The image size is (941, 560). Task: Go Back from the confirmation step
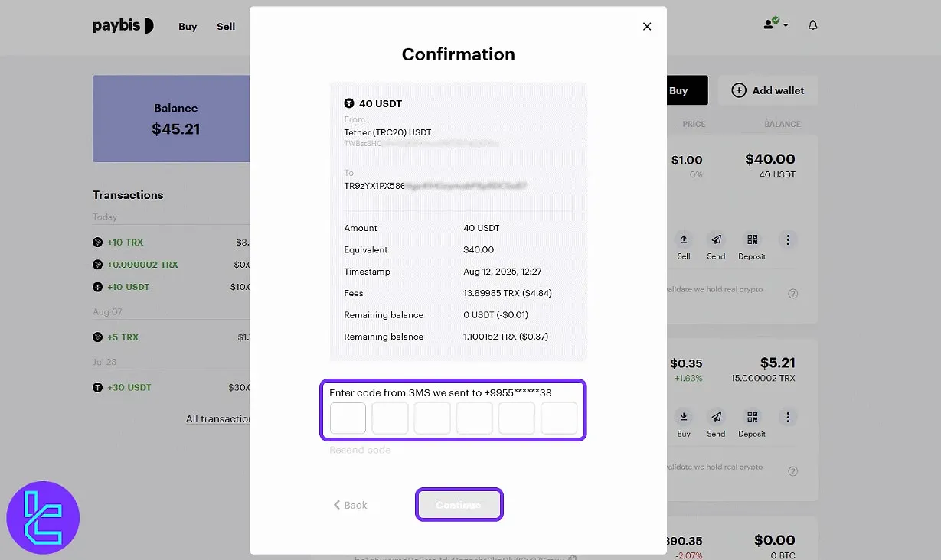[x=351, y=505]
